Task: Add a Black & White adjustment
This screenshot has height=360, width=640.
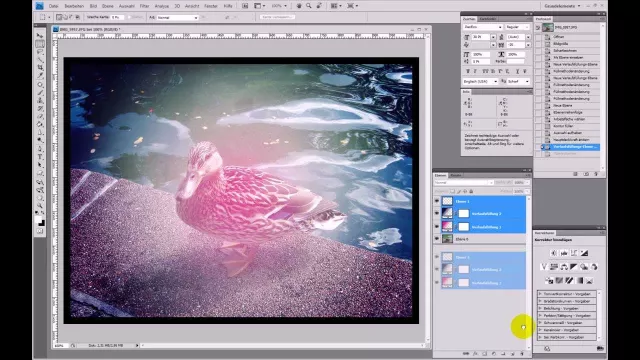Action: tap(573, 267)
